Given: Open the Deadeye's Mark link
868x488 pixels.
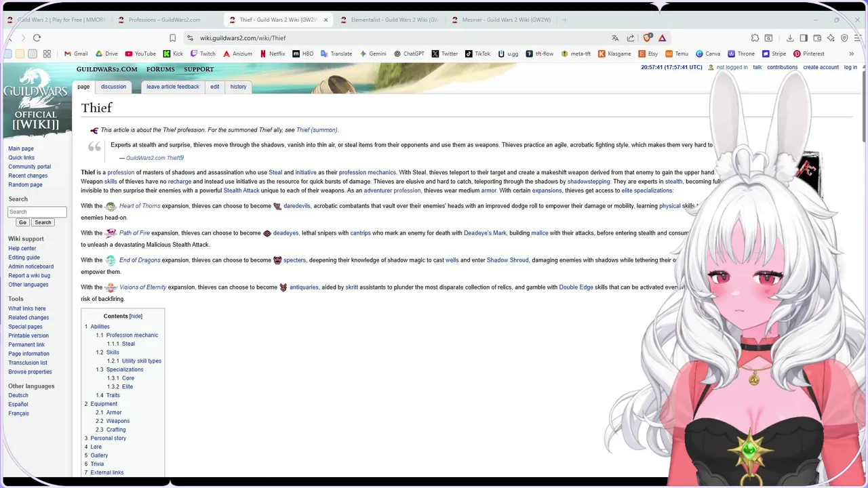Looking at the screenshot, I should click(x=485, y=233).
